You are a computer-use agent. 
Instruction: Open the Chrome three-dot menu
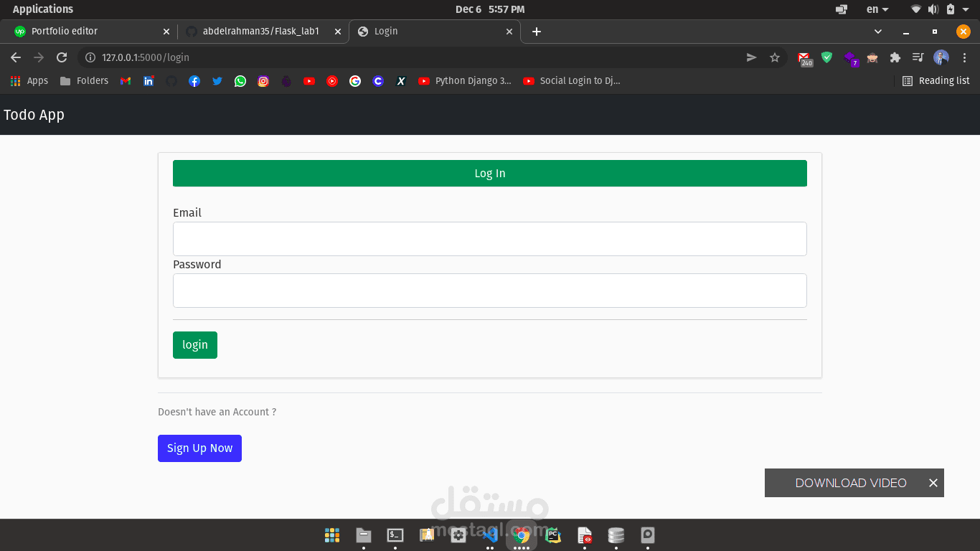tap(965, 57)
